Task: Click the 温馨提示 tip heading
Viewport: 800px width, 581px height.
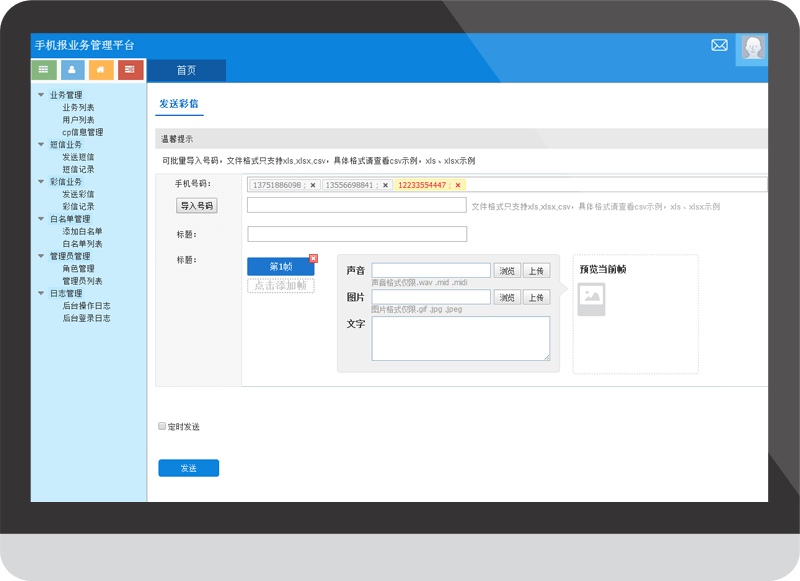Action: [177, 139]
